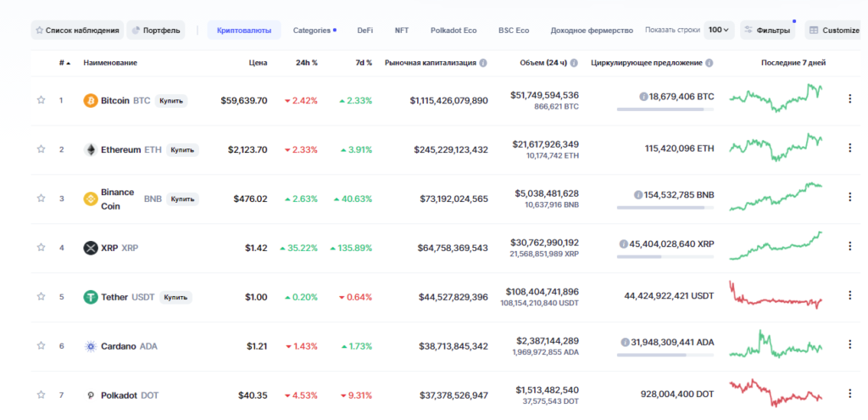This screenshot has height=420, width=868.
Task: Toggle the Binance Coin watchlist star
Action: coord(41,199)
